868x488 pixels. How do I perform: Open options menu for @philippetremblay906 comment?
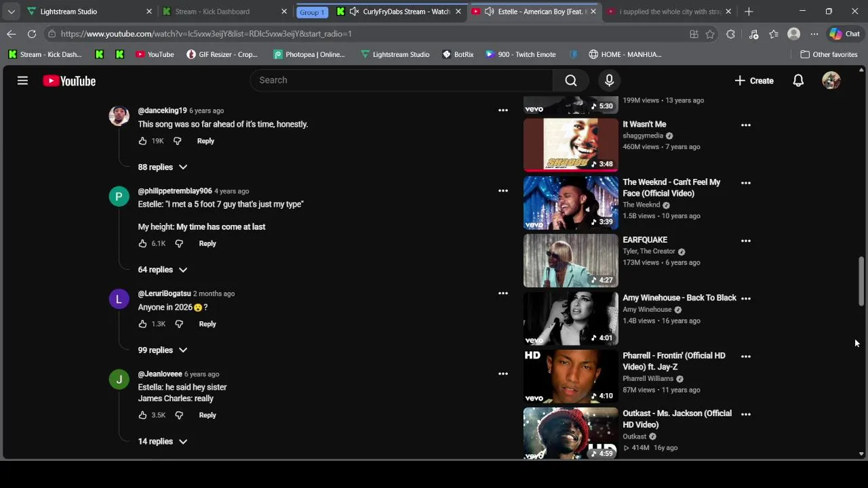[x=503, y=191]
